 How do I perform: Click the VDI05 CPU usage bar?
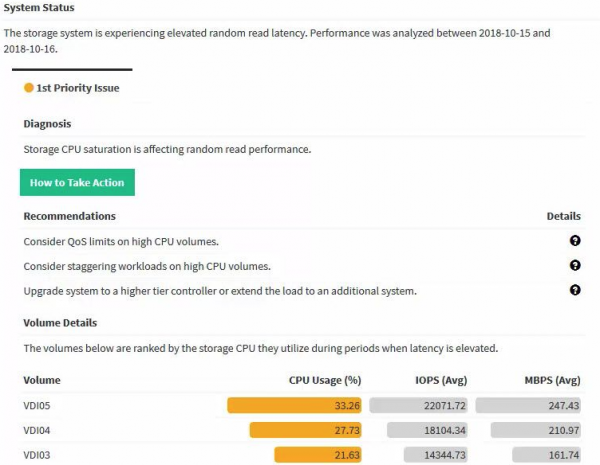click(x=295, y=405)
